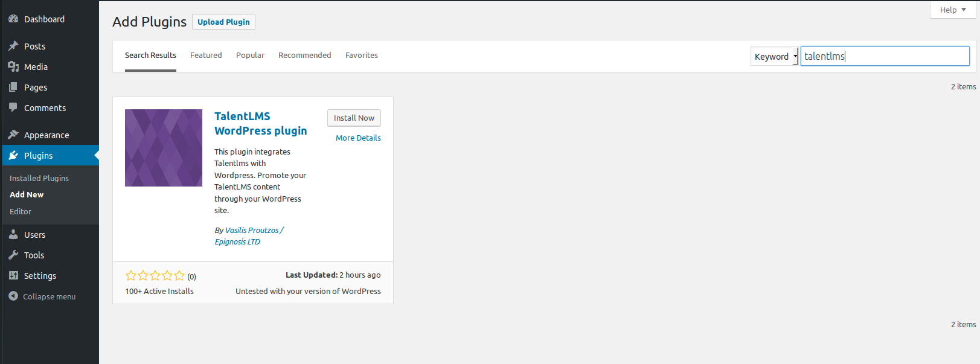
Task: Click the Upload Plugin button
Action: (223, 22)
